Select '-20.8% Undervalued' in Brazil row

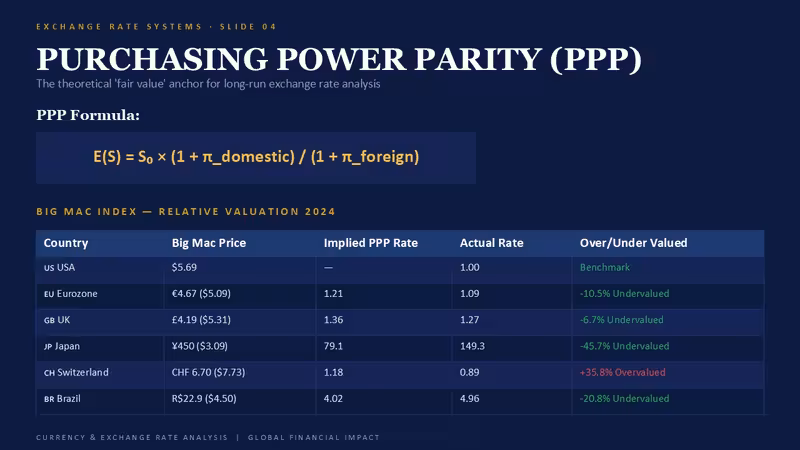(x=624, y=398)
